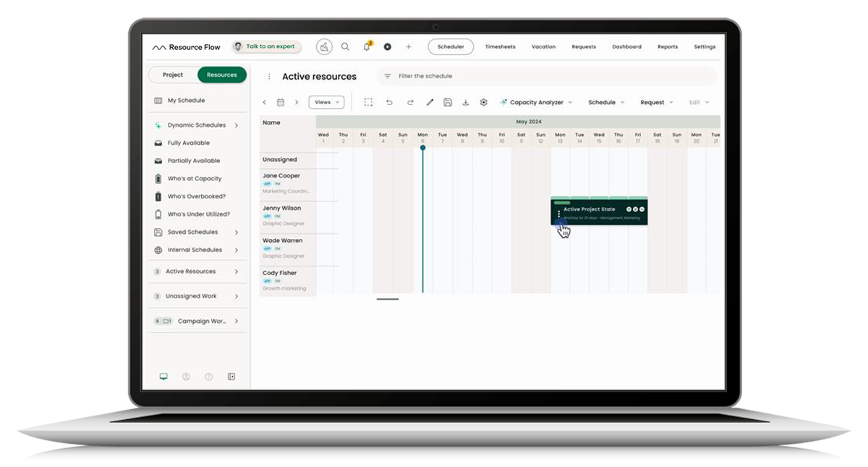Select Who's at Capacity in sidebar
This screenshot has width=868, height=467.
(x=195, y=179)
